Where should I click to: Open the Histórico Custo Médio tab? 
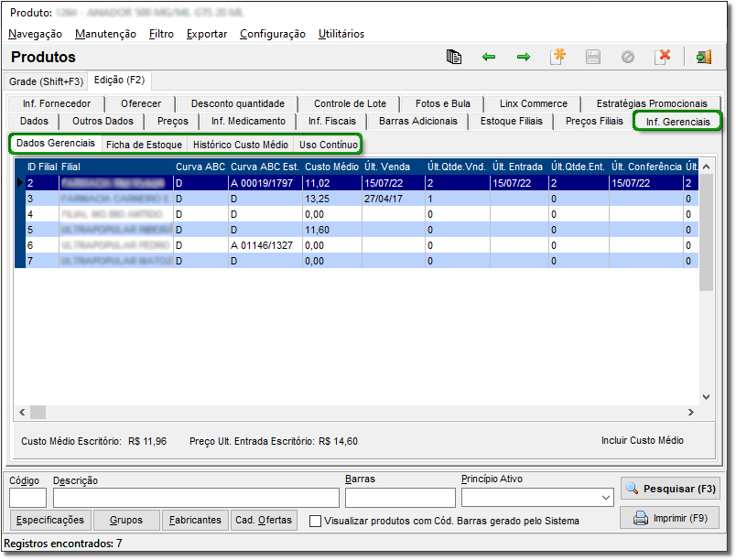point(241,145)
